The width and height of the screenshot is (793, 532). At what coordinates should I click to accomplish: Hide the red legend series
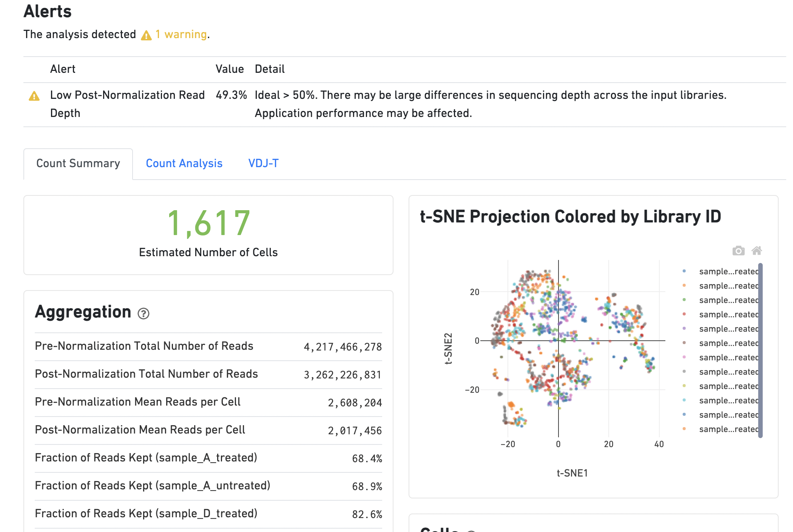pyautogui.click(x=727, y=315)
